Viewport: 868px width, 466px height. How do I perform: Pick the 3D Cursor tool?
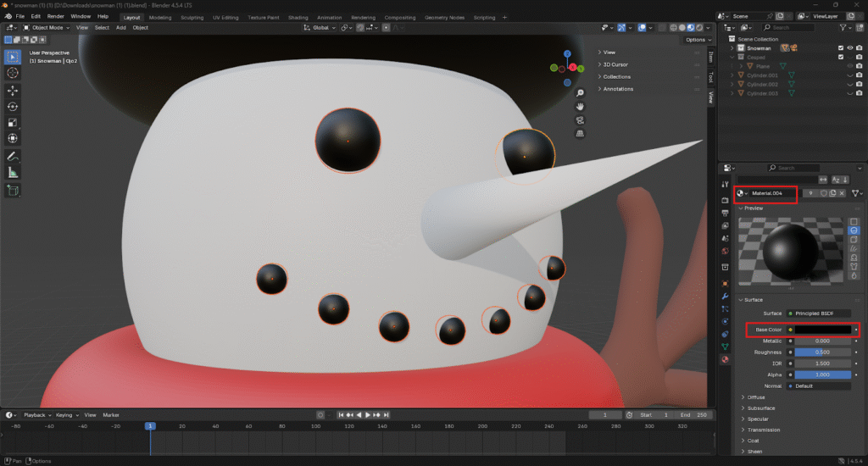tap(13, 73)
